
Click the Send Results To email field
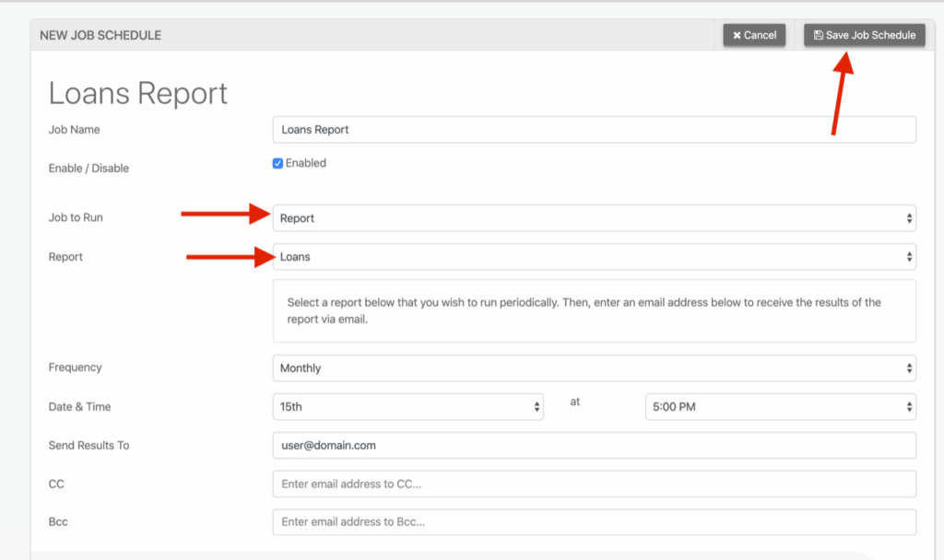coord(594,445)
